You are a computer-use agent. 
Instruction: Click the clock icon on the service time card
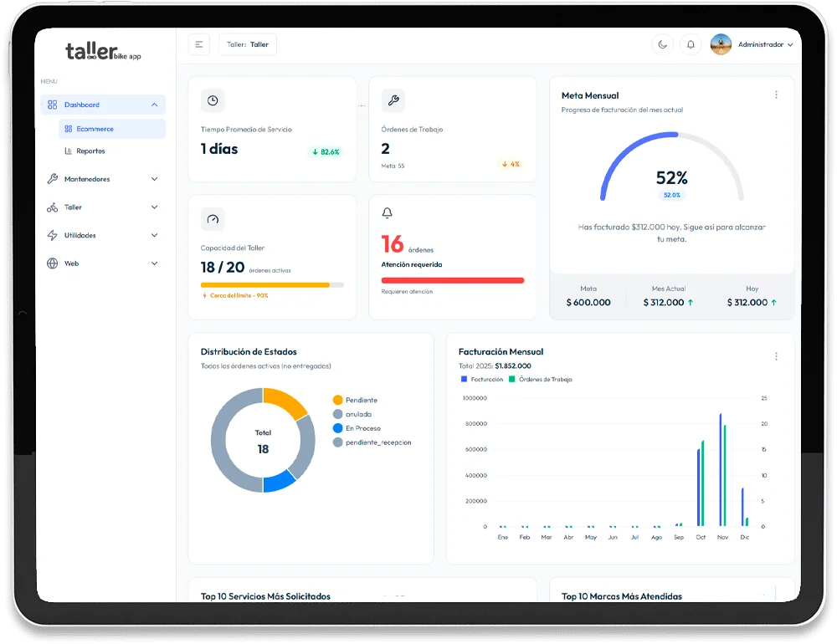tap(213, 100)
